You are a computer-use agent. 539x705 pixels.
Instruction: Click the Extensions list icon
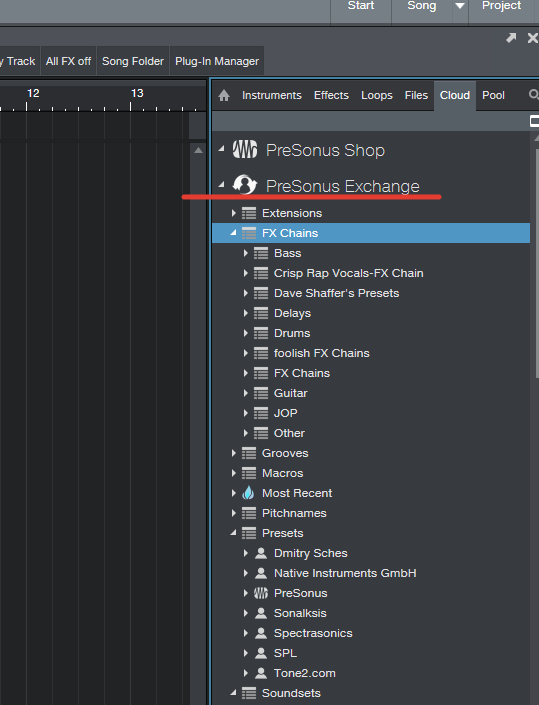tap(249, 213)
